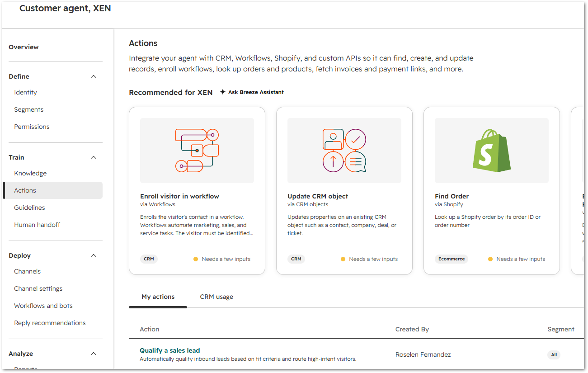Image resolution: width=588 pixels, height=373 pixels.
Task: Click 'Needs a few inputs' on Update CRM object
Action: tap(373, 259)
